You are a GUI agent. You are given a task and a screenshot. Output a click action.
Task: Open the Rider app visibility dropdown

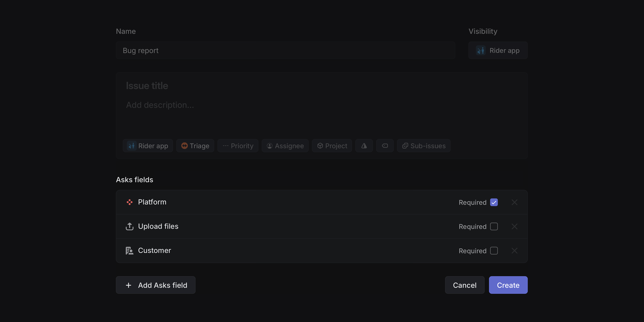pyautogui.click(x=497, y=50)
